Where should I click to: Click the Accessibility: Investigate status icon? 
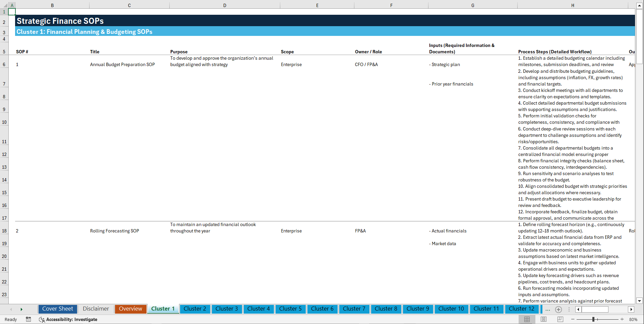(x=42, y=319)
